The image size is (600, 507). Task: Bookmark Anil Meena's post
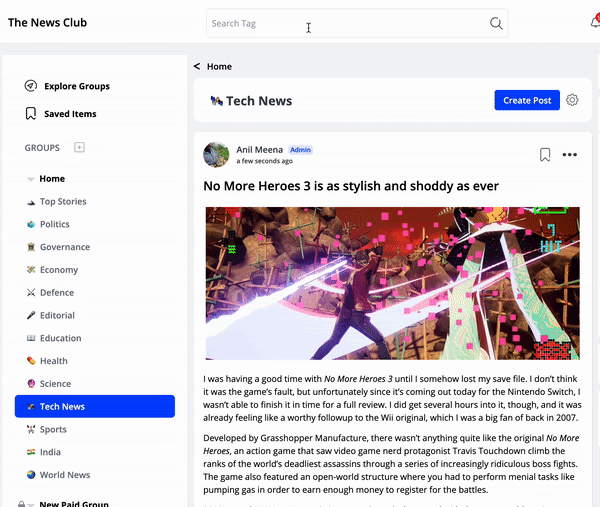click(x=545, y=155)
